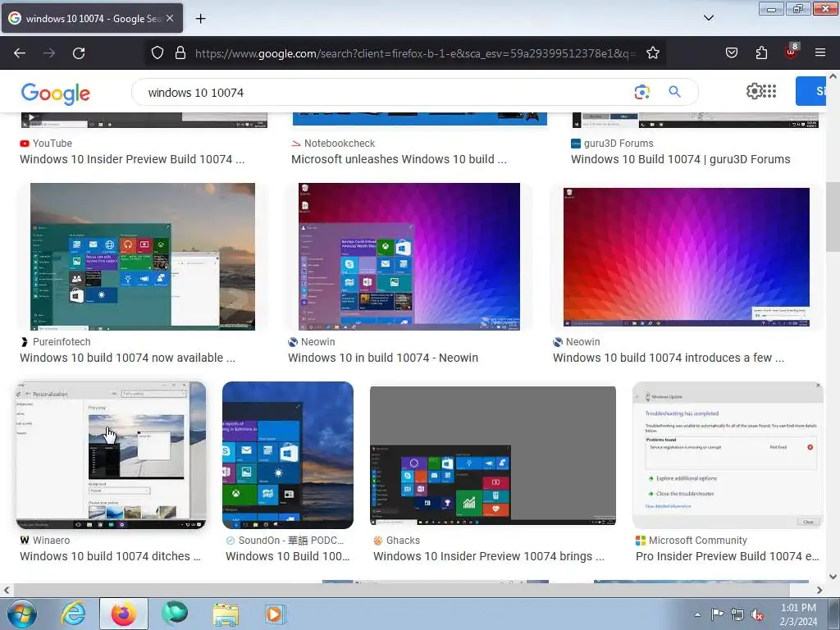Click the Microsoft Community source label

coord(697,540)
